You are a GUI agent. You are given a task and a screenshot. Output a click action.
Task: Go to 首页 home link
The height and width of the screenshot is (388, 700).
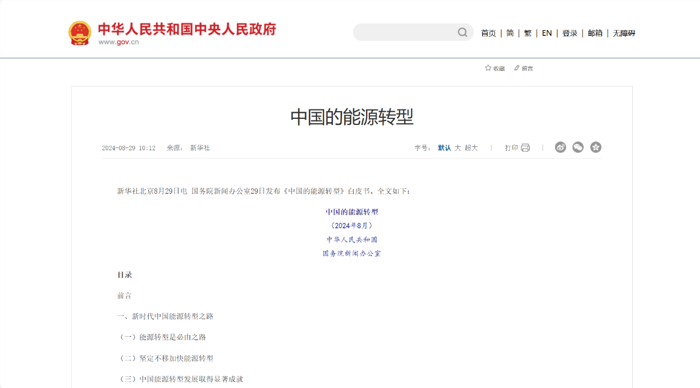tap(488, 33)
